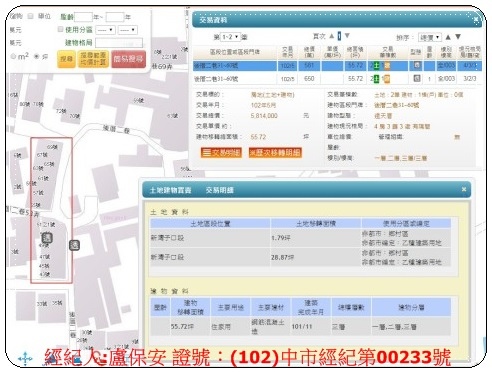Click the map pan arrows control at bottom left
492x373 pixels.
coord(25,359)
